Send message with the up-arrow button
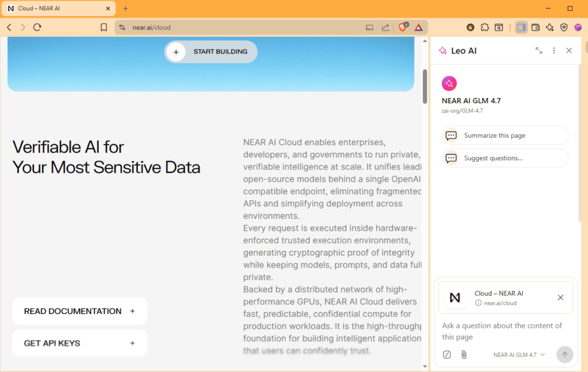This screenshot has width=588, height=372. [x=564, y=354]
